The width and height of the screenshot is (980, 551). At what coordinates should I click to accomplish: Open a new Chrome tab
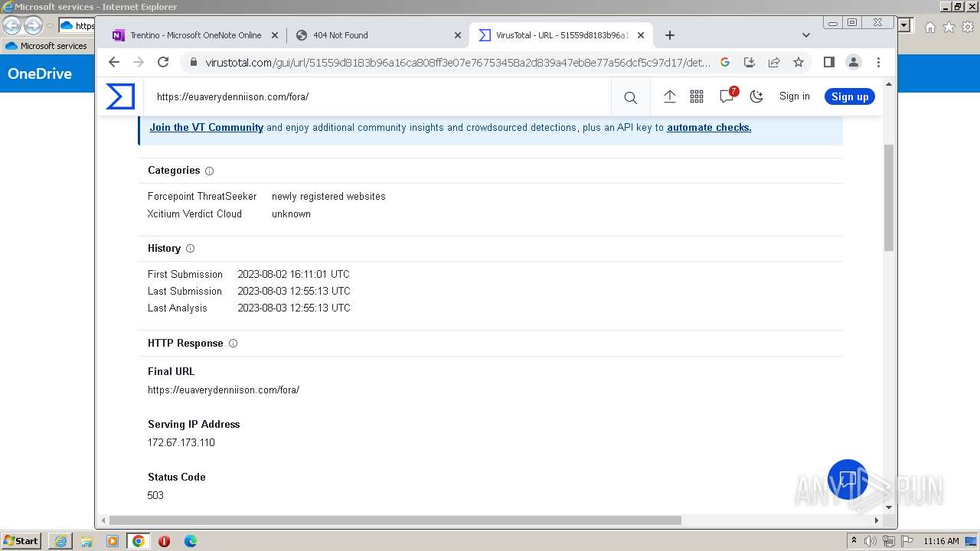point(670,35)
